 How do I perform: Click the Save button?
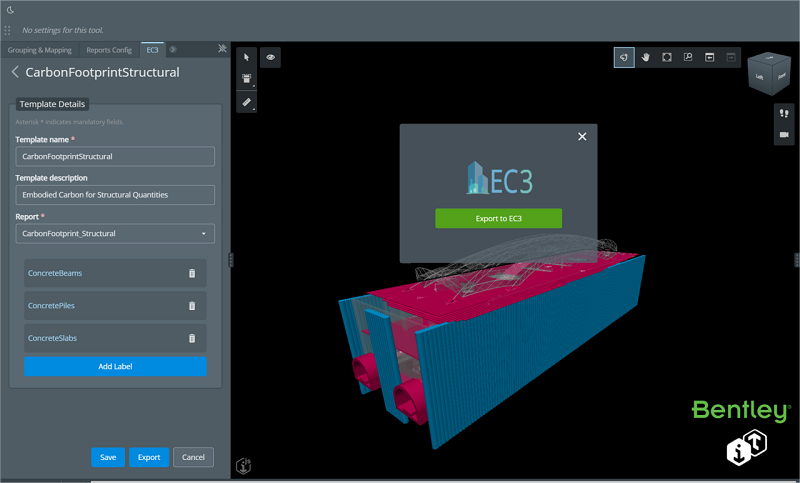pyautogui.click(x=108, y=457)
